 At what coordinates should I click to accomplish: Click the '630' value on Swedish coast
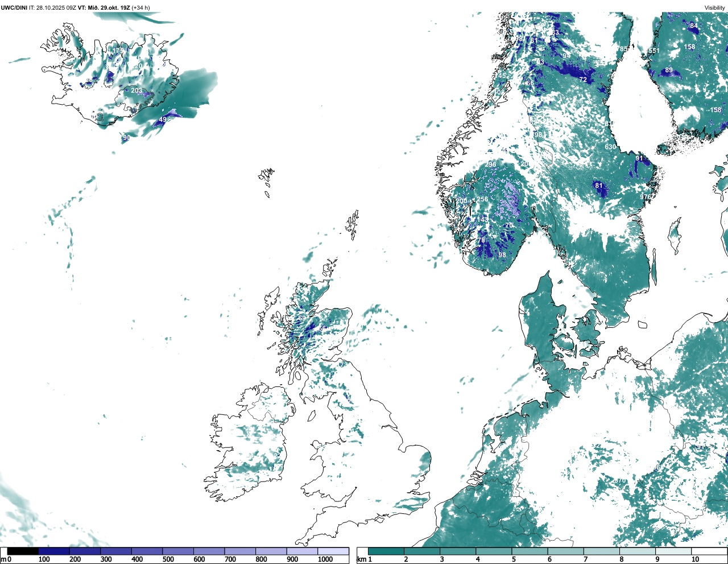[610, 147]
